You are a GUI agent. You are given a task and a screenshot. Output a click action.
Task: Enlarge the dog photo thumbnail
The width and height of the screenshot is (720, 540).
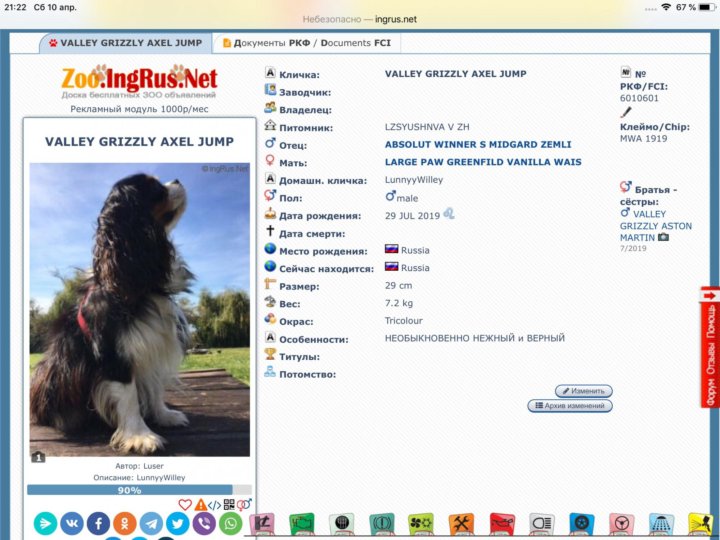click(140, 310)
